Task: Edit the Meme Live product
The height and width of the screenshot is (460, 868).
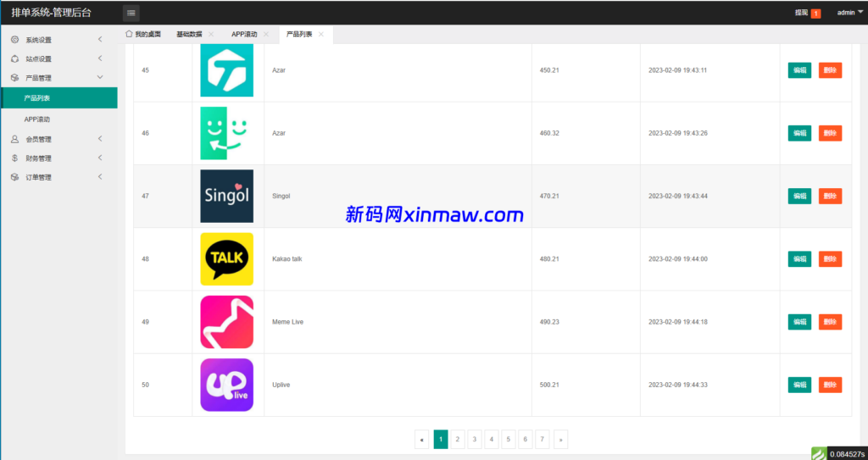Action: [799, 322]
